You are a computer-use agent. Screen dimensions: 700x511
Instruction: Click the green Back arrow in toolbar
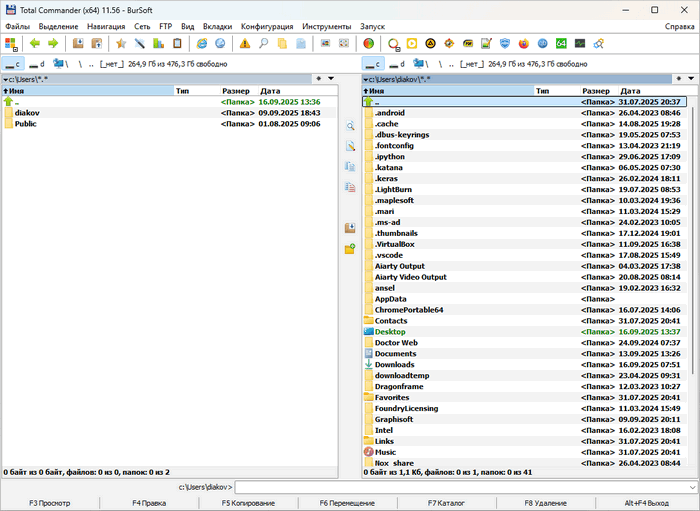35,44
